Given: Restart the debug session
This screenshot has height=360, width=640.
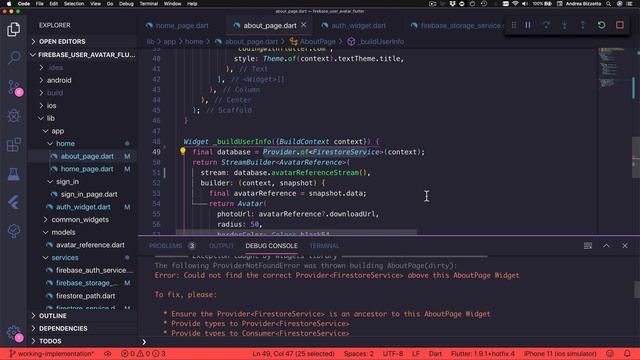Looking at the screenshot, I should point(601,25).
